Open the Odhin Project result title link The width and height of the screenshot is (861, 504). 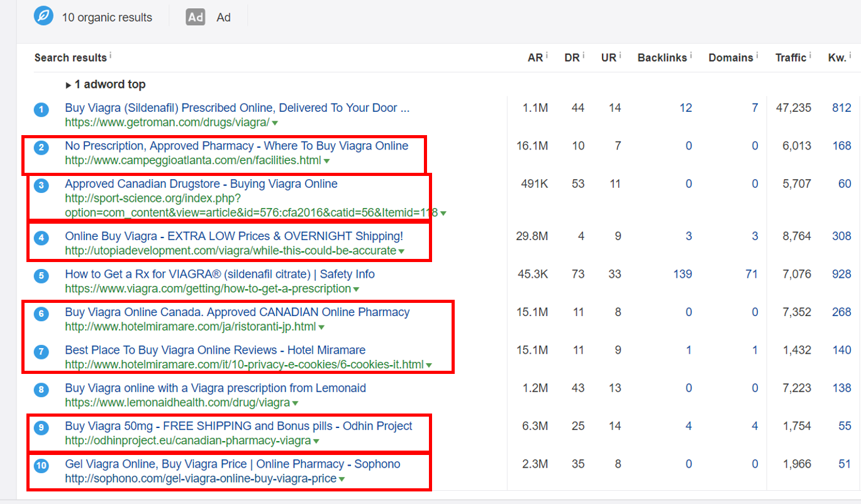(x=238, y=426)
